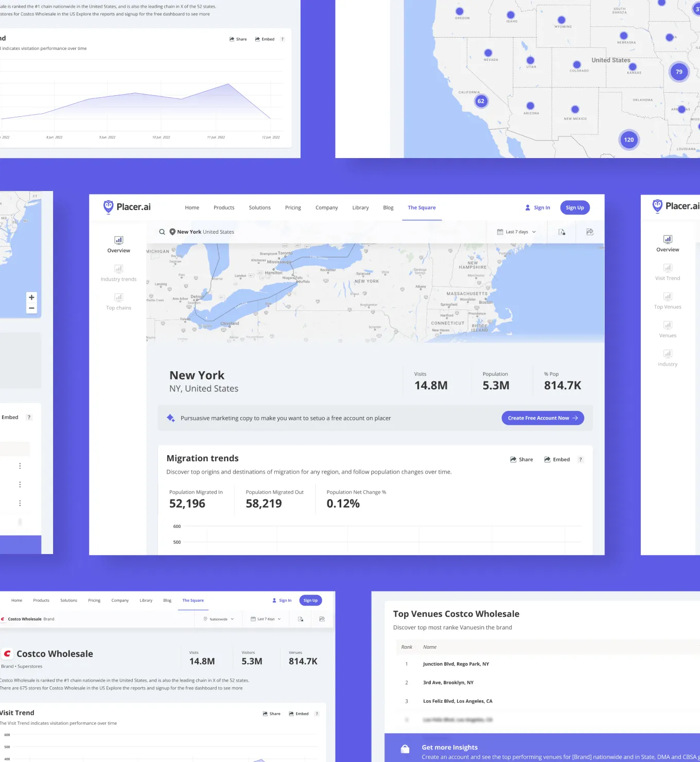Select The Square tab in the New York page
The height and width of the screenshot is (762, 700).
422,207
